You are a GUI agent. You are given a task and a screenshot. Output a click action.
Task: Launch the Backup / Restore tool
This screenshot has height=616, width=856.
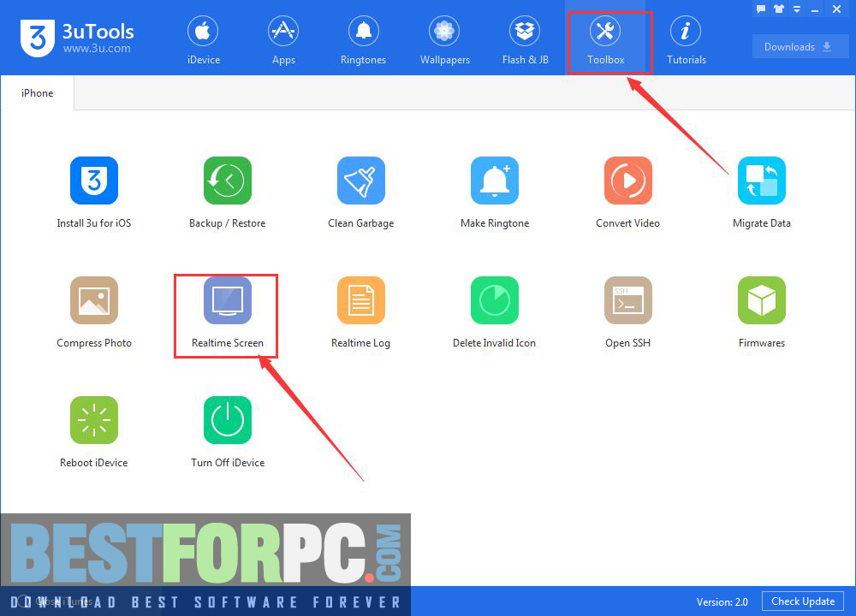click(x=228, y=181)
